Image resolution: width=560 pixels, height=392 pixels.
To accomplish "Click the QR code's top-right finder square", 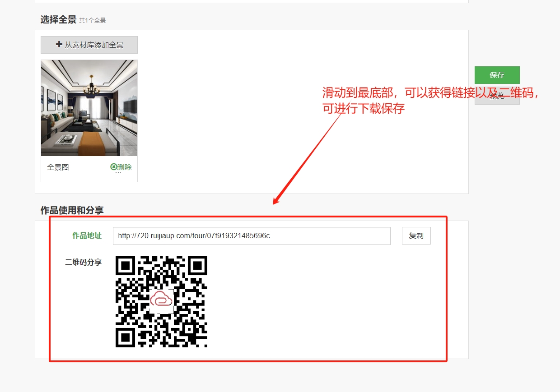I will click(197, 265).
